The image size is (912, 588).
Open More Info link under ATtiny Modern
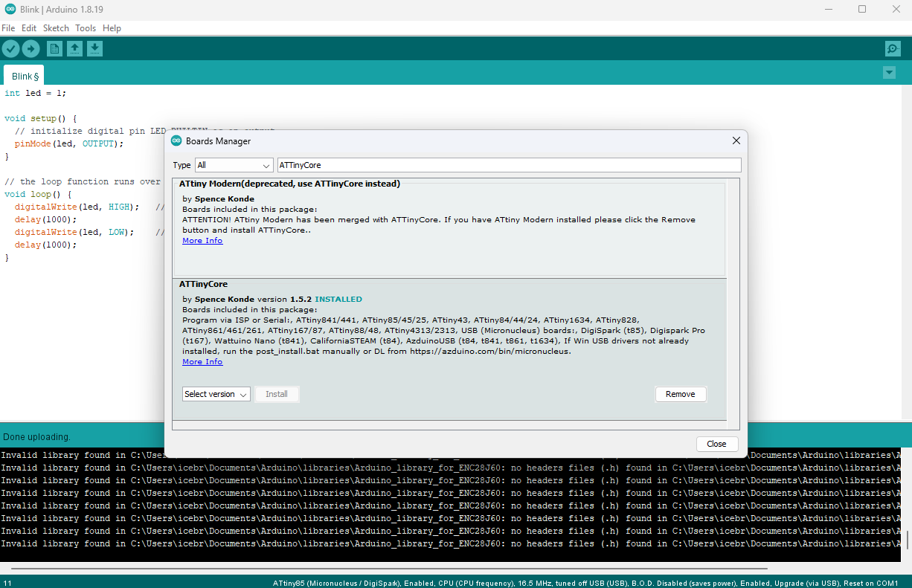[x=202, y=241]
